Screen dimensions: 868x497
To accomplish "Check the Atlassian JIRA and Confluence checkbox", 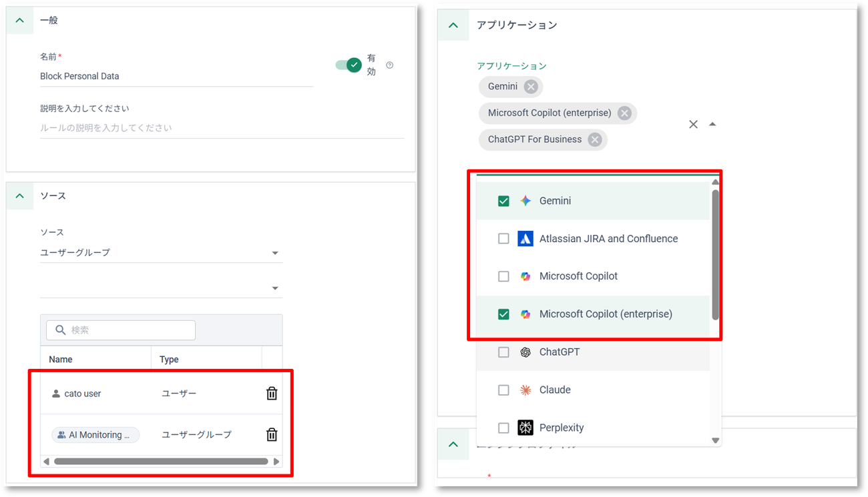I will [504, 239].
